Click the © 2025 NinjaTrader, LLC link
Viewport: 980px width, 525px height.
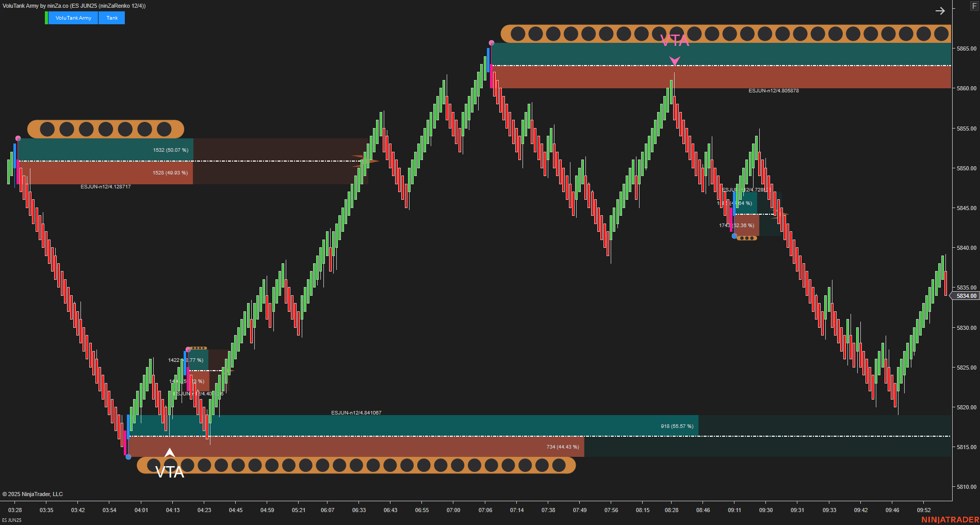[34, 494]
